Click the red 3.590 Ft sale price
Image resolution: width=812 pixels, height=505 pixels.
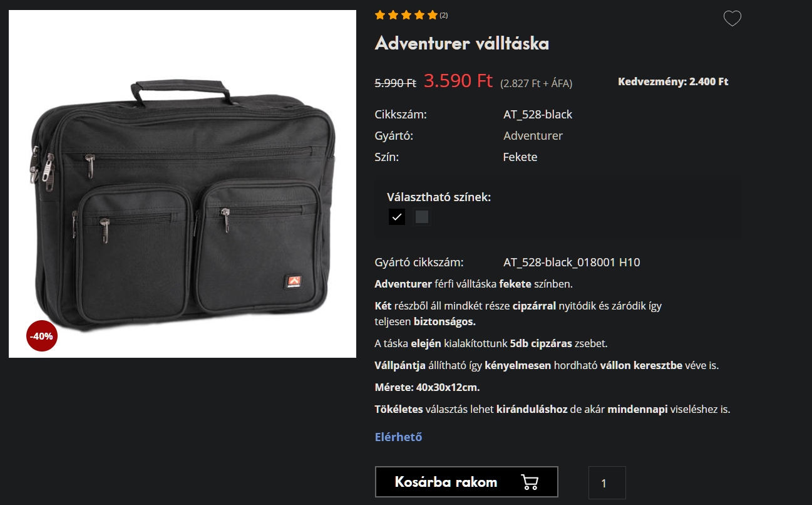click(458, 81)
